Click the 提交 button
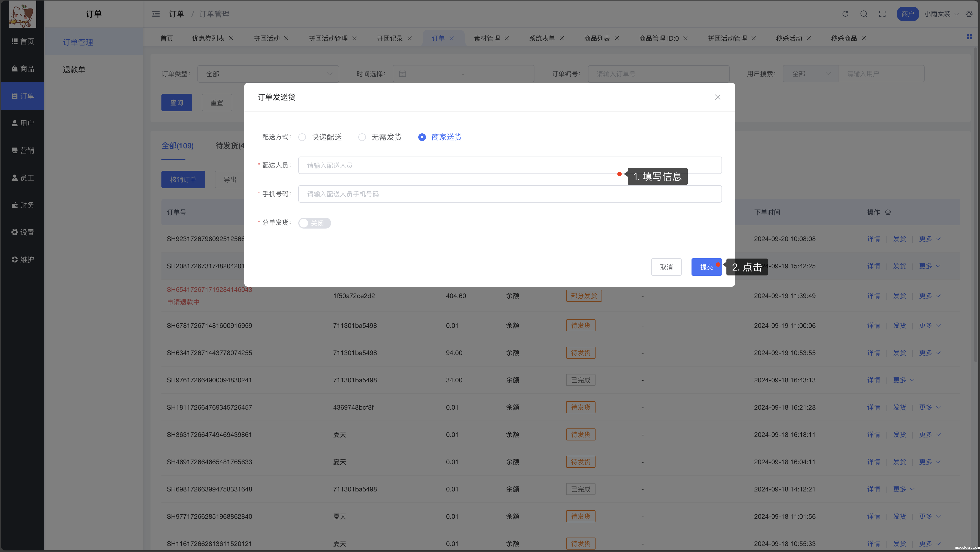This screenshot has height=552, width=980. [706, 267]
